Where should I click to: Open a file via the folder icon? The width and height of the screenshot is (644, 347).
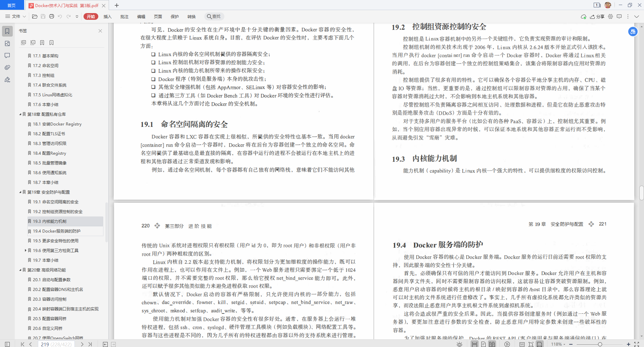35,16
